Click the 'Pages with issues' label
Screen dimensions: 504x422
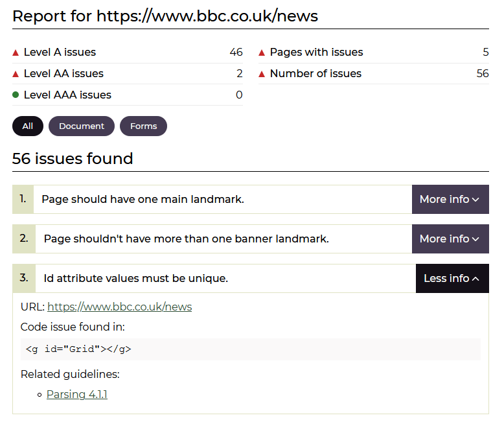pyautogui.click(x=316, y=52)
